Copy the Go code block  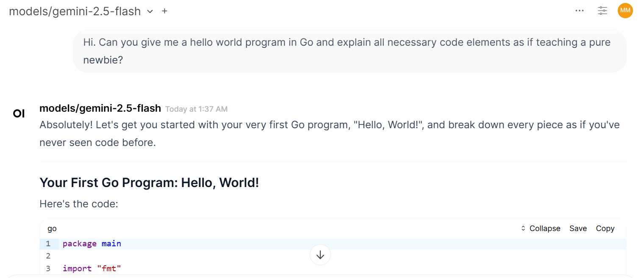[605, 228]
